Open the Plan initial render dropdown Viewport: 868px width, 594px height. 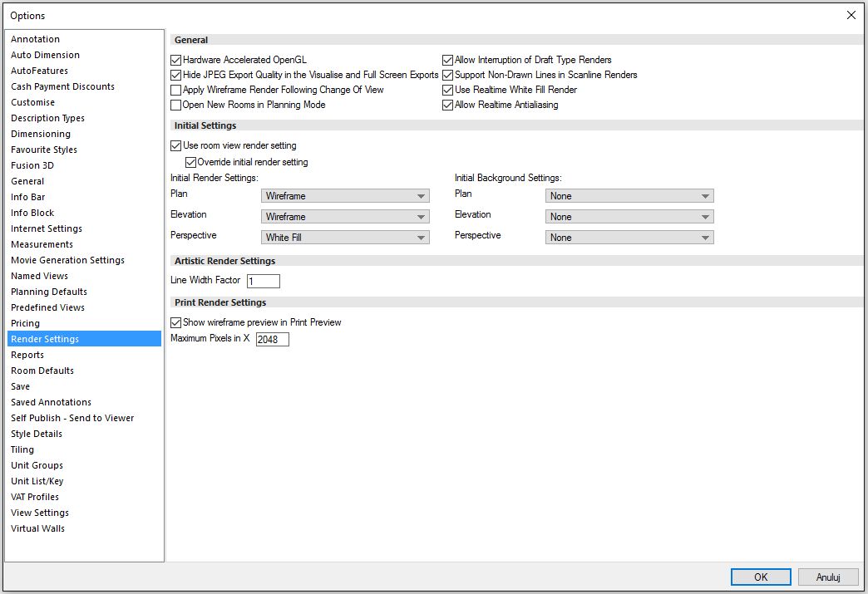[345, 196]
